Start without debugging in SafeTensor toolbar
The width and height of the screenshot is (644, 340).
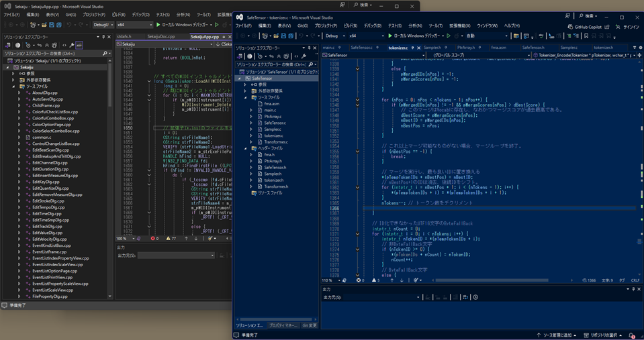(449, 36)
